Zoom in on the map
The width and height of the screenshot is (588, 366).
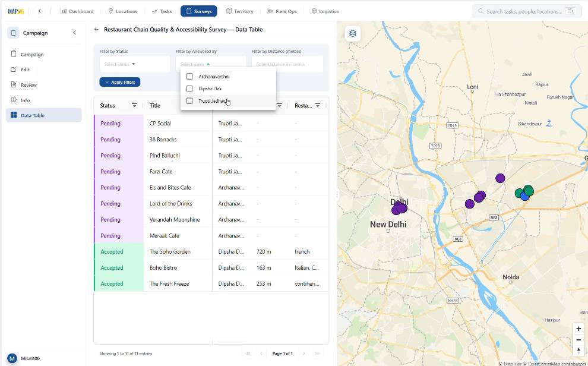point(578,329)
